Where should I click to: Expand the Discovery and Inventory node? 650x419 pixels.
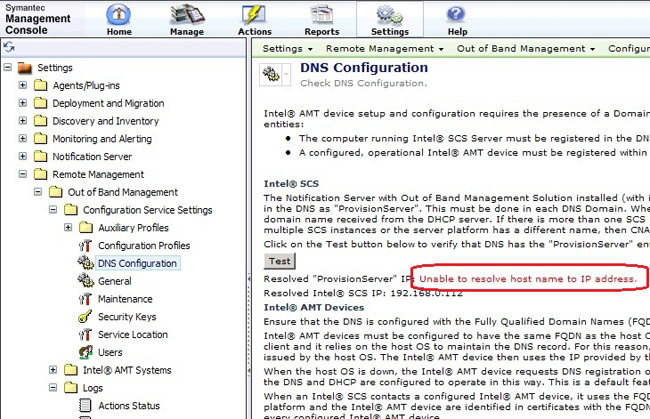23,121
